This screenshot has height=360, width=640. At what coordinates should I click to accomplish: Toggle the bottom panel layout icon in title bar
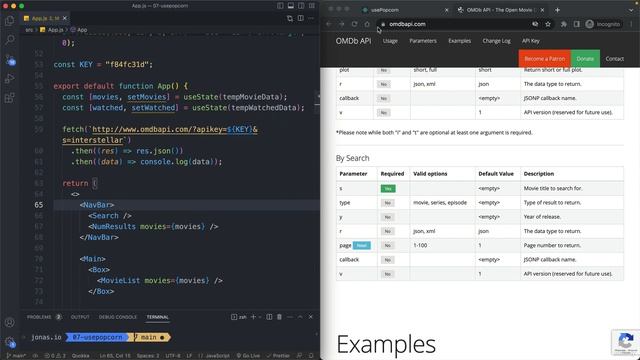point(291,6)
